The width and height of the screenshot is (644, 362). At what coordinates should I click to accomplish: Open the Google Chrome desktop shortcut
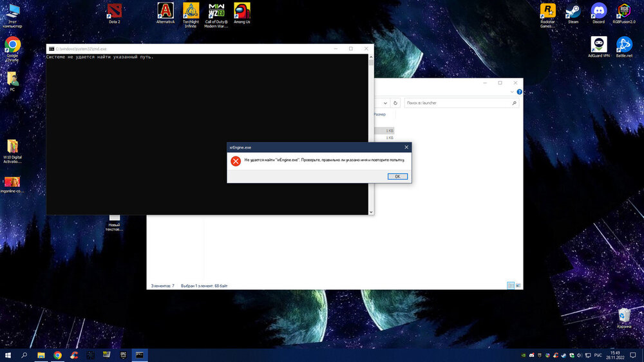pos(12,50)
